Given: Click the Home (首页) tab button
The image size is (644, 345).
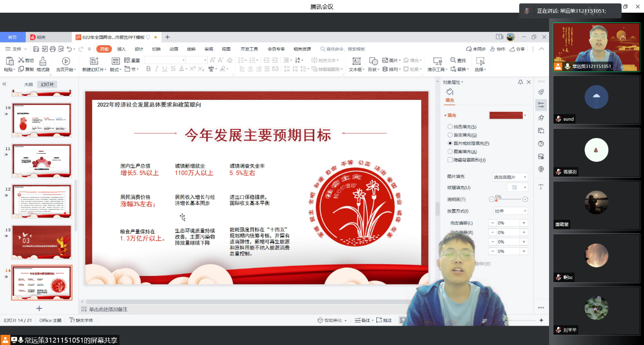Looking at the screenshot, I should 12,37.
